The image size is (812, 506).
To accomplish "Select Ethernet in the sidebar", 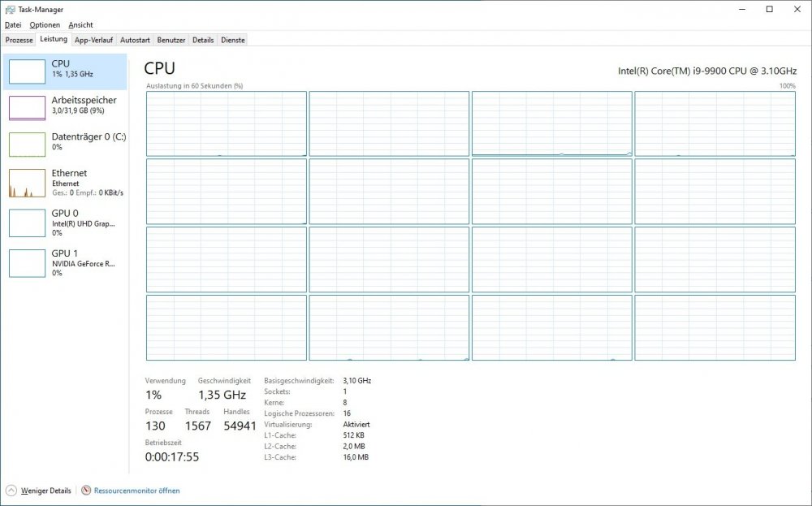I will point(65,183).
